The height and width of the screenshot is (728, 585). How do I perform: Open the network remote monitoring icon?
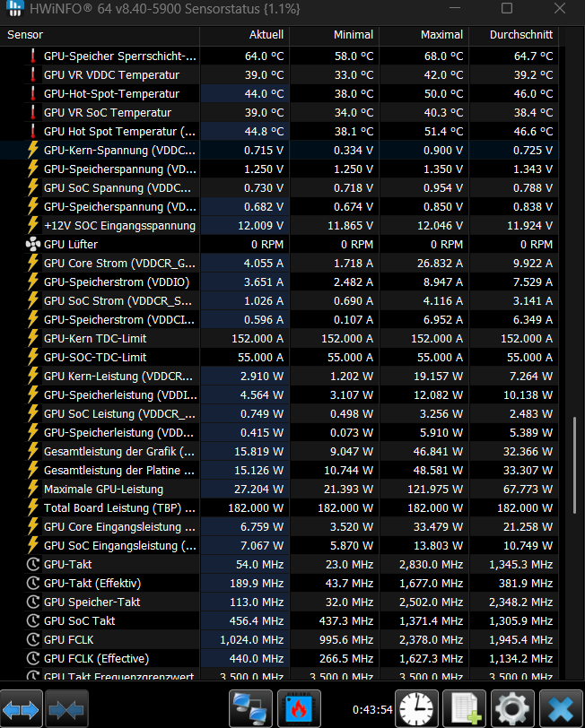tap(251, 709)
